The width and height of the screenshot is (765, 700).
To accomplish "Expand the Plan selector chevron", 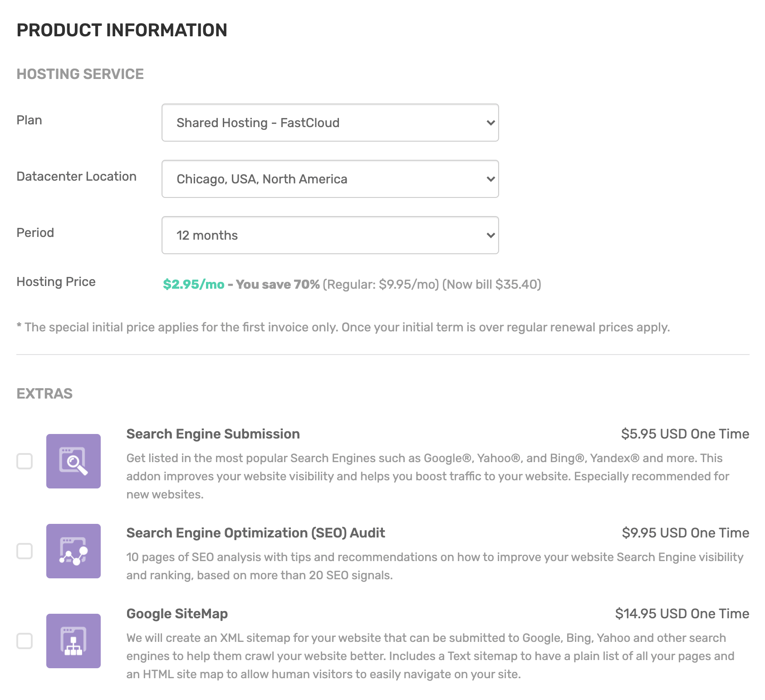I will [490, 122].
